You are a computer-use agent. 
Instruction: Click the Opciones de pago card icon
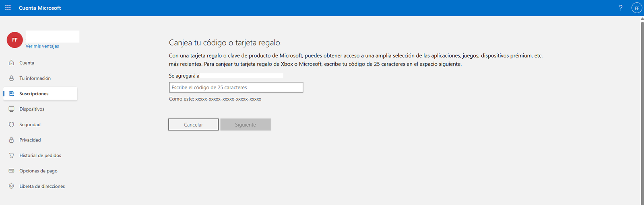[11, 171]
